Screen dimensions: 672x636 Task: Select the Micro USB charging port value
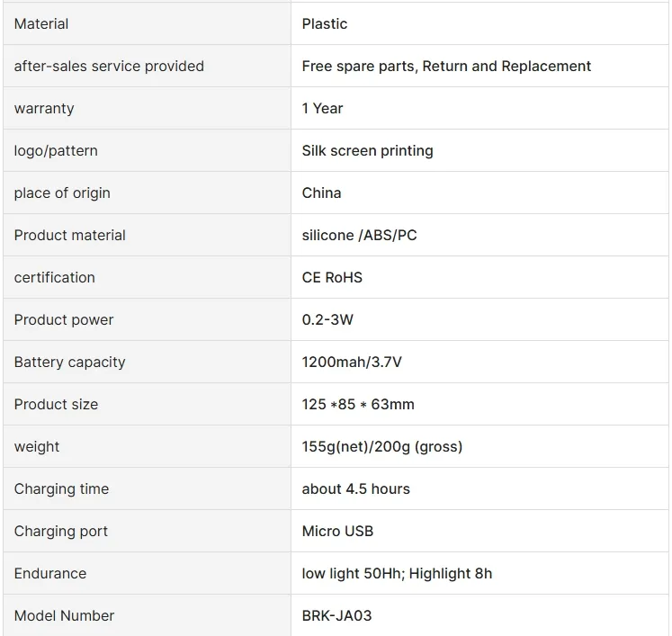click(x=337, y=532)
